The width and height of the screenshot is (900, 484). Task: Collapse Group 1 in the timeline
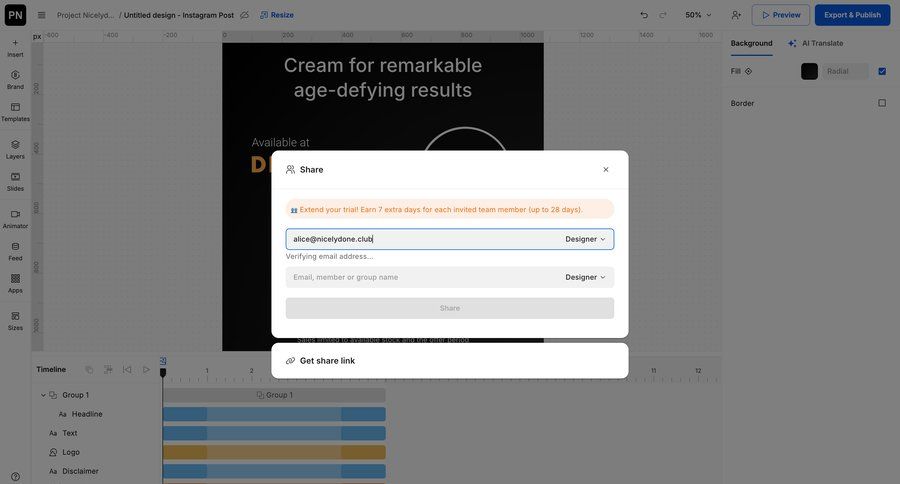point(43,395)
